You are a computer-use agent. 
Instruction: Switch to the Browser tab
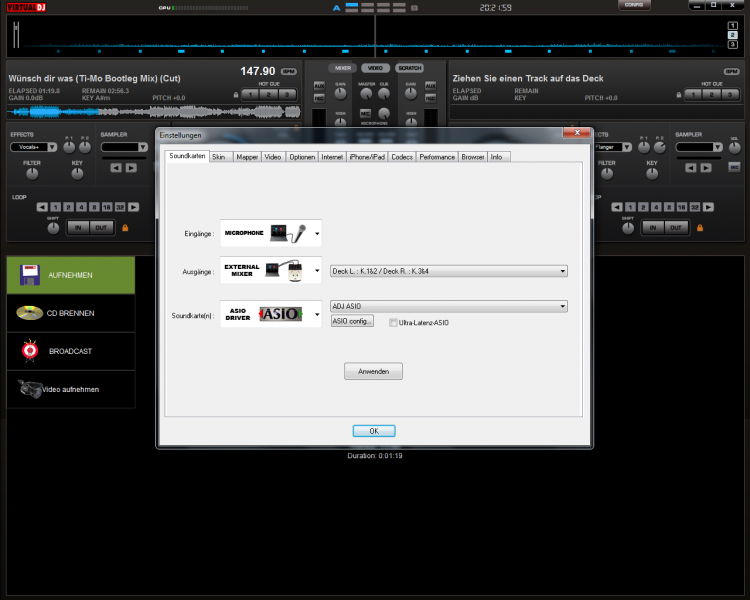[473, 157]
